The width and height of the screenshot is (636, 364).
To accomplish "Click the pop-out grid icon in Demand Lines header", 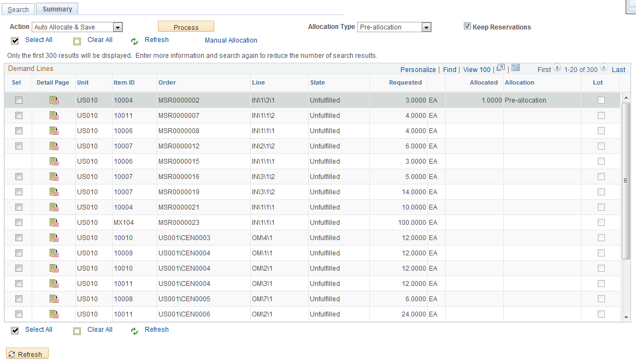I will (x=500, y=68).
